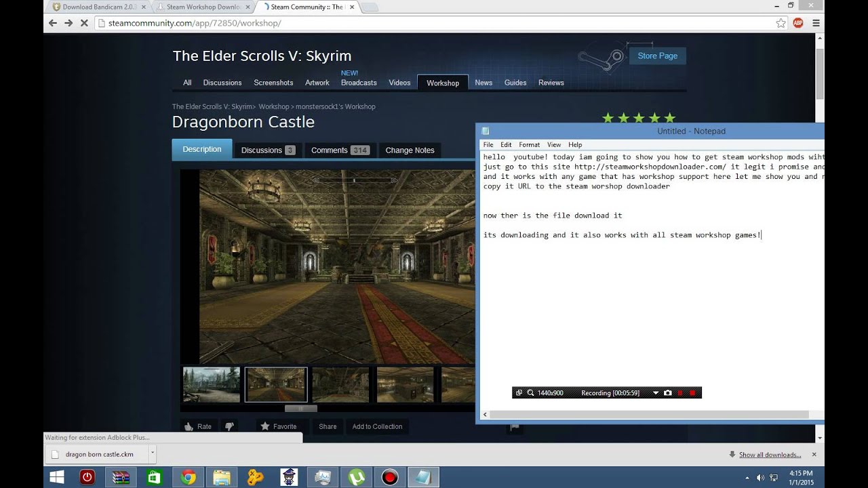Screen dimensions: 868x488
Task: Open the Reviews section of the hub
Action: (551, 83)
